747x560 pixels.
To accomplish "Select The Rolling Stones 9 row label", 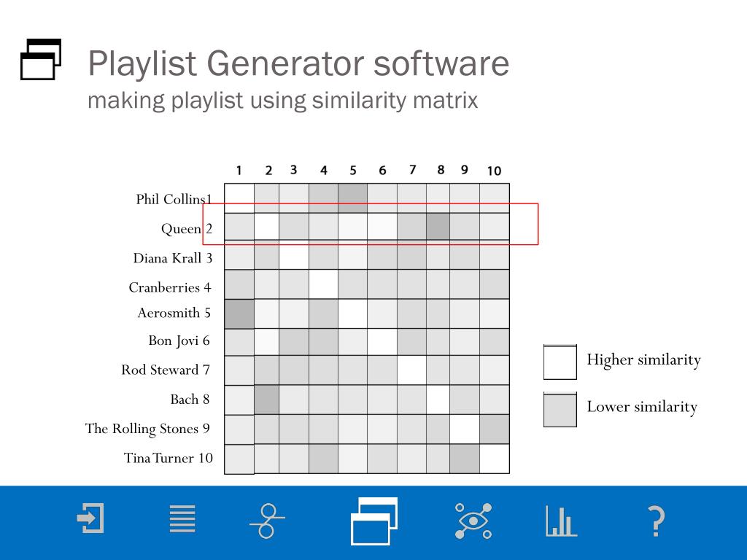I will (147, 429).
